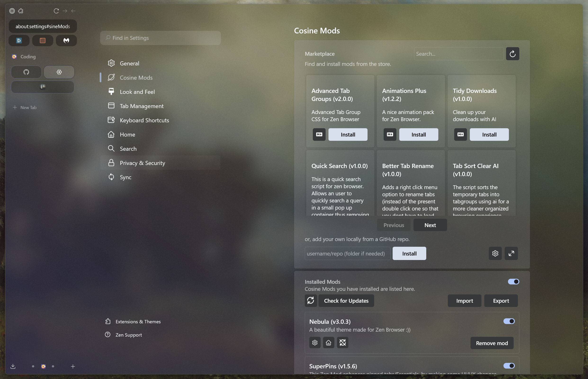Image resolution: width=588 pixels, height=379 pixels.
Task: Visit the Nebula mod homepage icon
Action: click(x=328, y=342)
